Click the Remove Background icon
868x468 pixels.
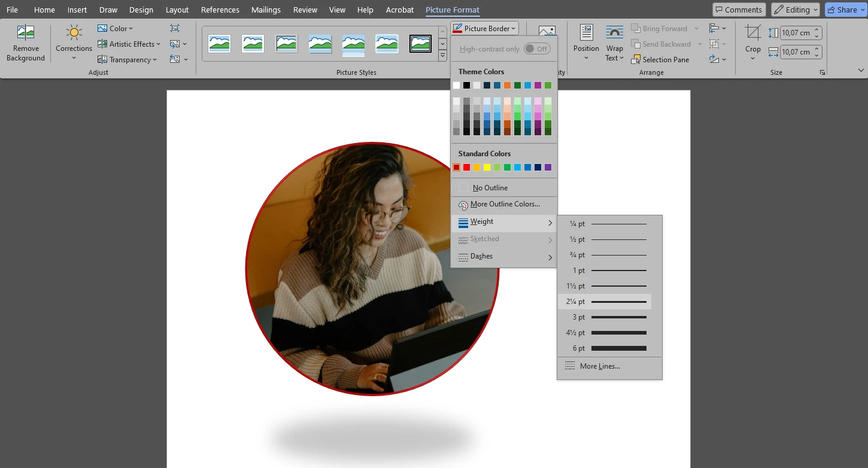[x=26, y=32]
